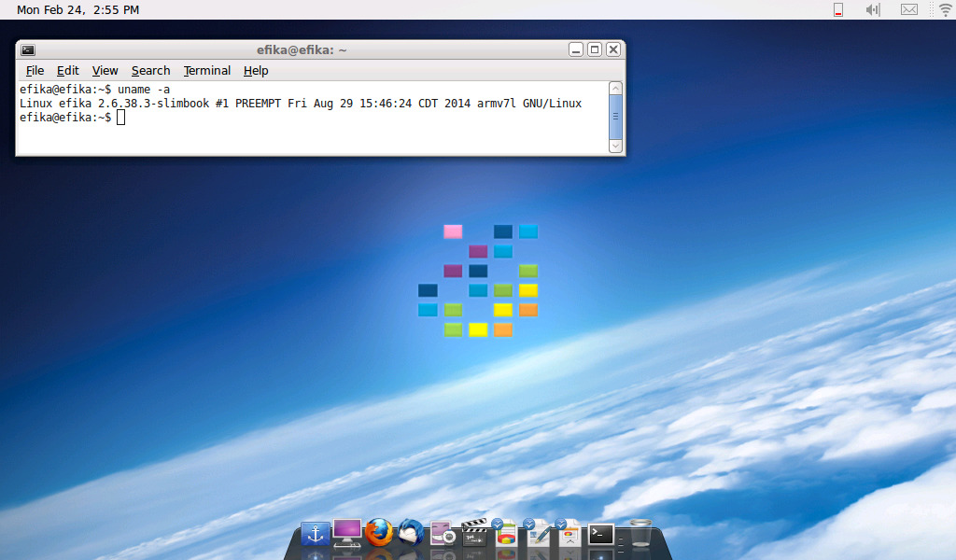The height and width of the screenshot is (560, 956).
Task: Open the spreadsheet chart application in dock
Action: coord(505,534)
